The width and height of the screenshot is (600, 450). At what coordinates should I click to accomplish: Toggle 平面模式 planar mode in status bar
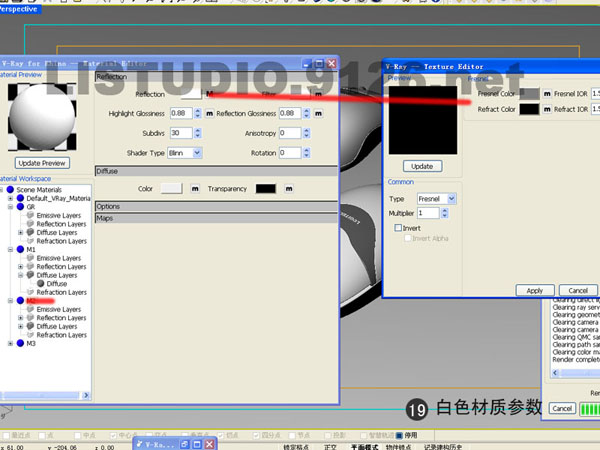click(x=364, y=447)
